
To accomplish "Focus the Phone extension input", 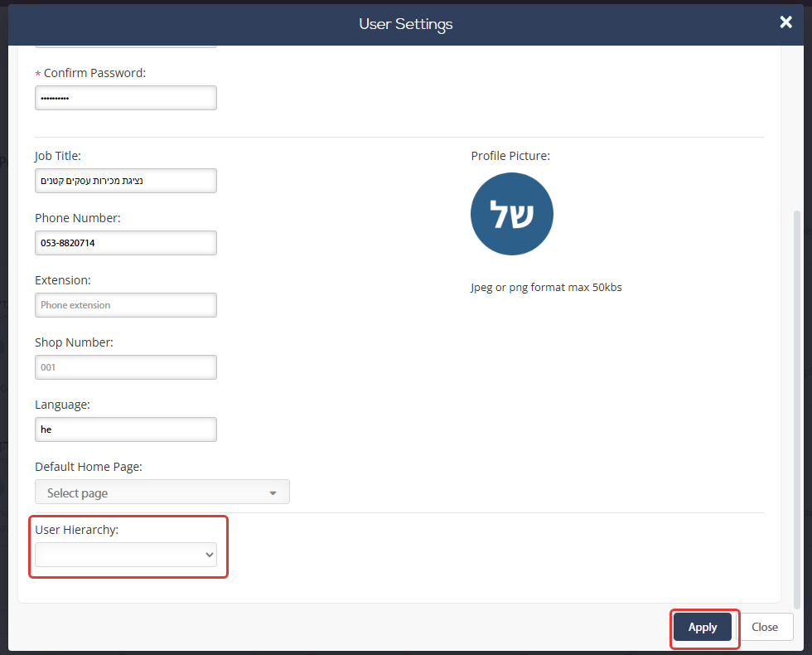I will (x=126, y=305).
